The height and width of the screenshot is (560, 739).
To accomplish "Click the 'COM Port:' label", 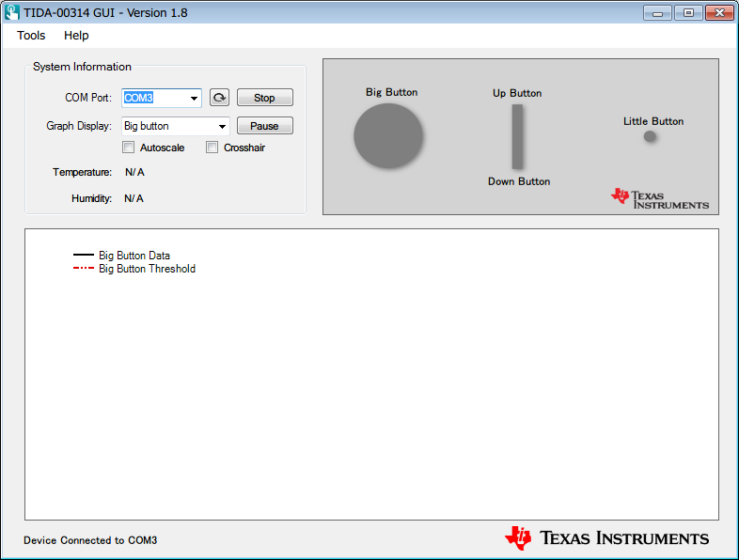I will (x=88, y=98).
